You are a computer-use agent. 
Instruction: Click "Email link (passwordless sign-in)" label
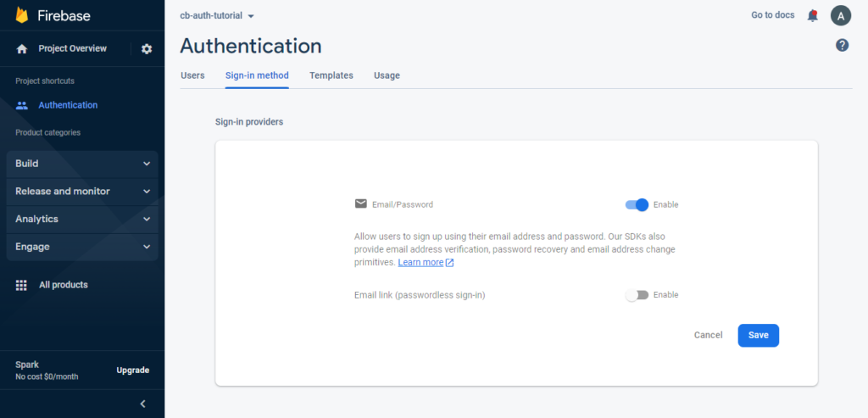coord(420,295)
